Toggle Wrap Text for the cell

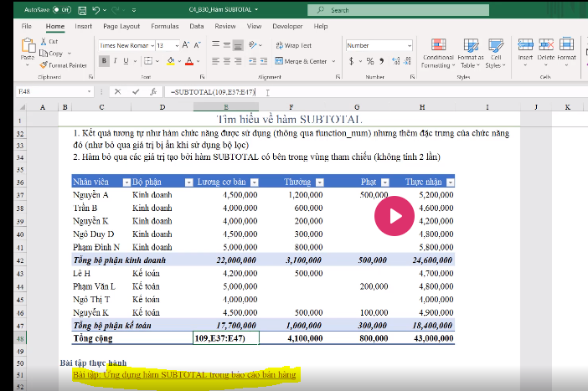pyautogui.click(x=292, y=45)
